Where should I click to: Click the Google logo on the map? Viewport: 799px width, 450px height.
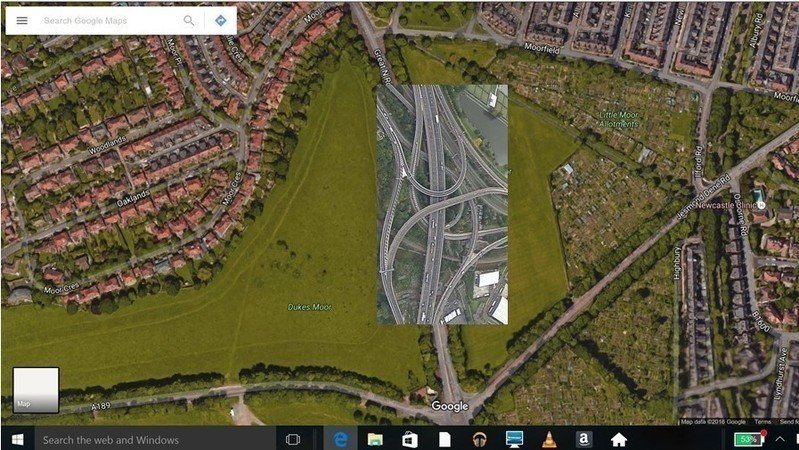coord(449,406)
